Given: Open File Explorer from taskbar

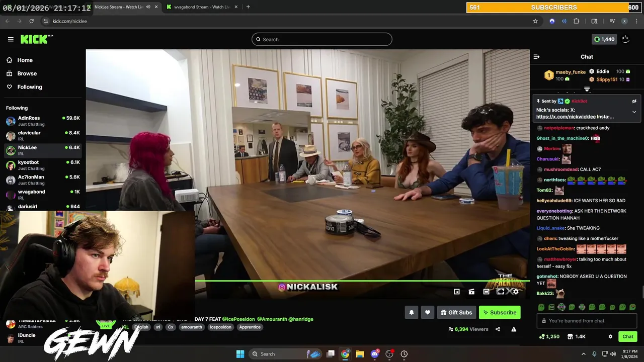Looking at the screenshot, I should [x=360, y=354].
